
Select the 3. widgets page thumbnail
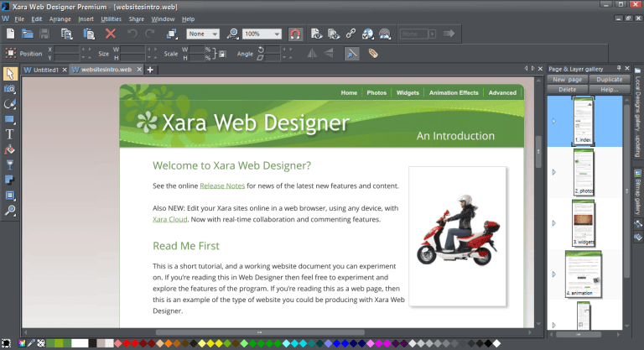point(584,223)
